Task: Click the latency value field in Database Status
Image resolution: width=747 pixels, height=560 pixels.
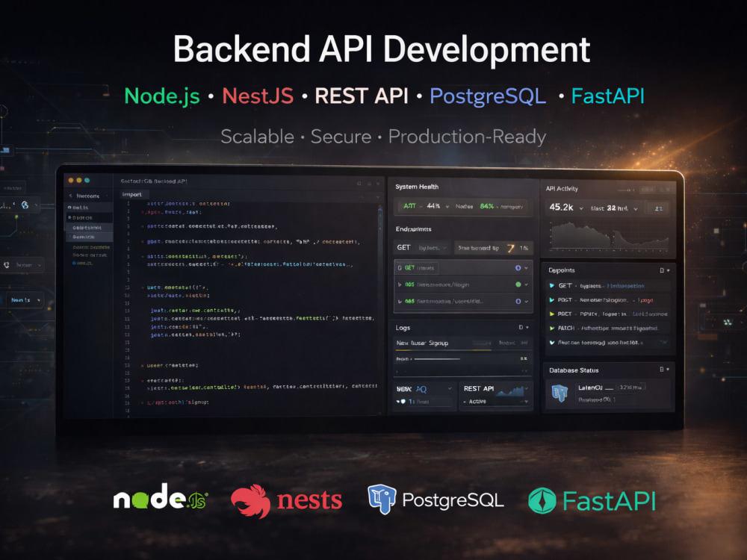Action: pyautogui.click(x=630, y=388)
